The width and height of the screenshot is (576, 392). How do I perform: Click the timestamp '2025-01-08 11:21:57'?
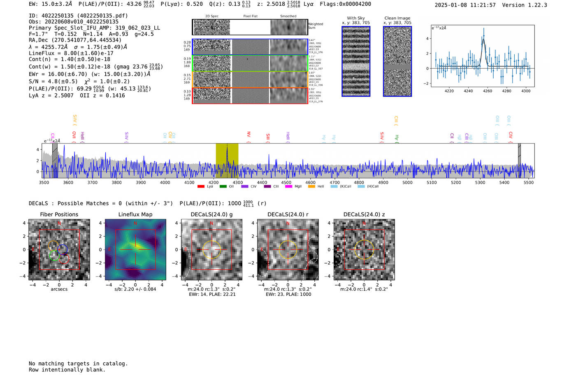click(465, 5)
